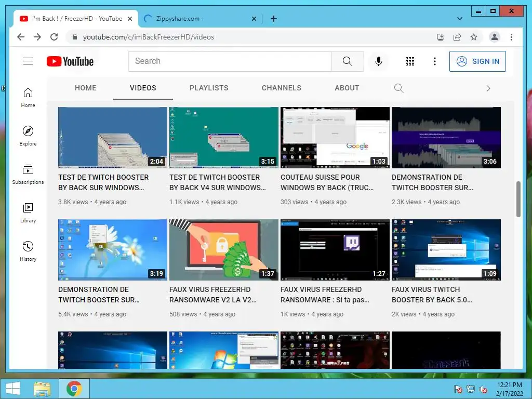Switch to the FreezerHD YouTube tab
The image size is (532, 399).
pyautogui.click(x=76, y=19)
